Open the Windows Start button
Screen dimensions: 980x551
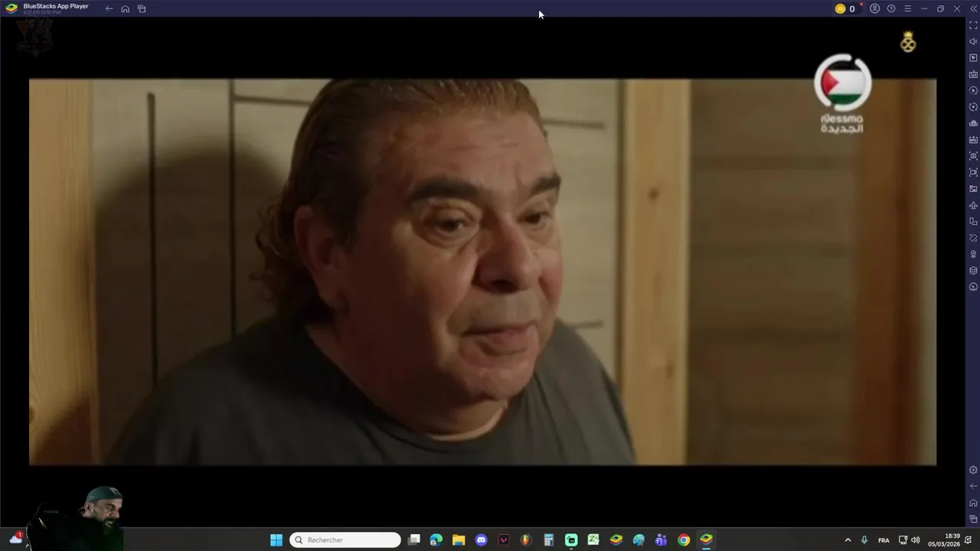(x=276, y=540)
